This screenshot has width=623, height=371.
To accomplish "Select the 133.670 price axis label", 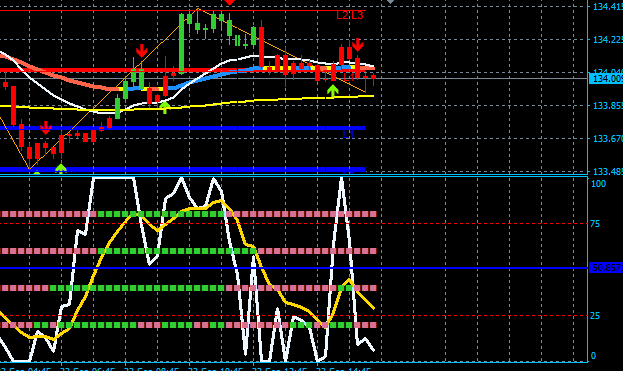I will 608,139.
